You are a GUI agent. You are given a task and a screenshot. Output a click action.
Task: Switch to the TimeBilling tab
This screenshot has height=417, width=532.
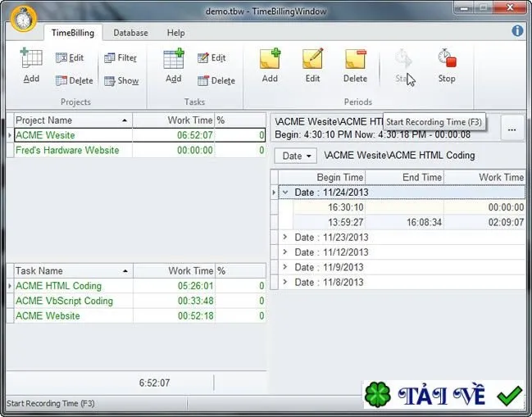(x=73, y=33)
